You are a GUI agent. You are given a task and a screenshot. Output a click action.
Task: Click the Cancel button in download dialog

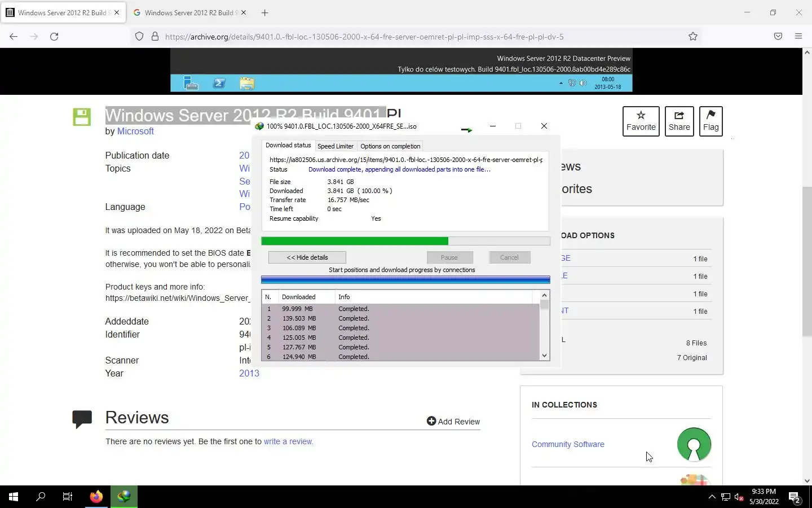point(509,257)
